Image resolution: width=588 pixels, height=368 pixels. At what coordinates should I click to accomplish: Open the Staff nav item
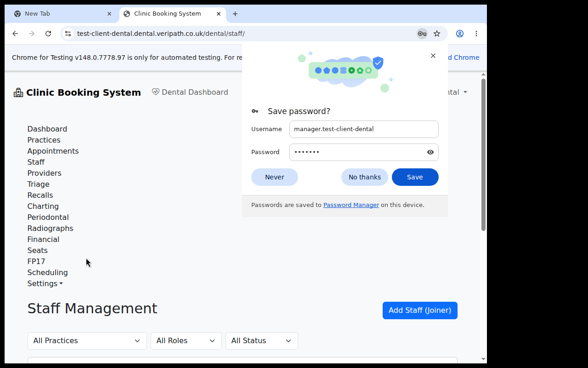tap(36, 162)
